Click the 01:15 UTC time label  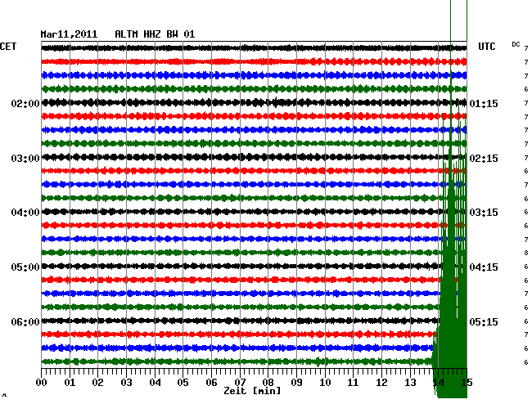point(484,103)
